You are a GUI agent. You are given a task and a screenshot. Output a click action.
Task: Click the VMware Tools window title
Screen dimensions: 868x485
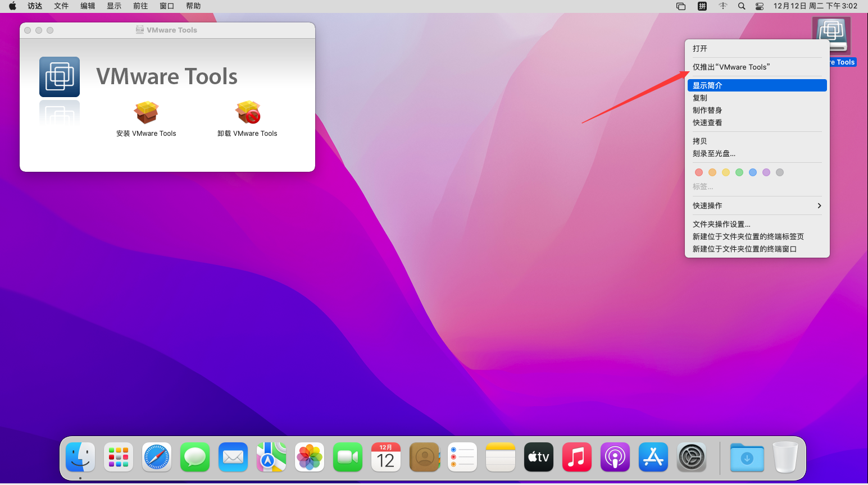pyautogui.click(x=172, y=30)
